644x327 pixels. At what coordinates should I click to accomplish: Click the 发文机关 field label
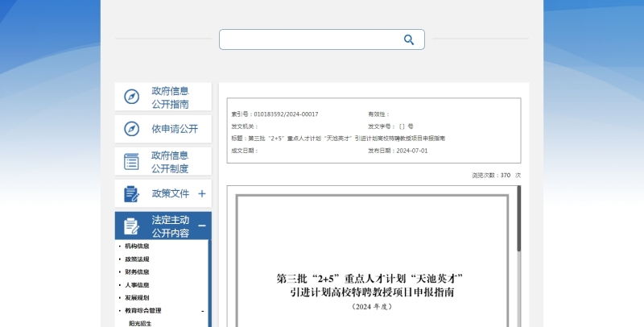(x=245, y=126)
